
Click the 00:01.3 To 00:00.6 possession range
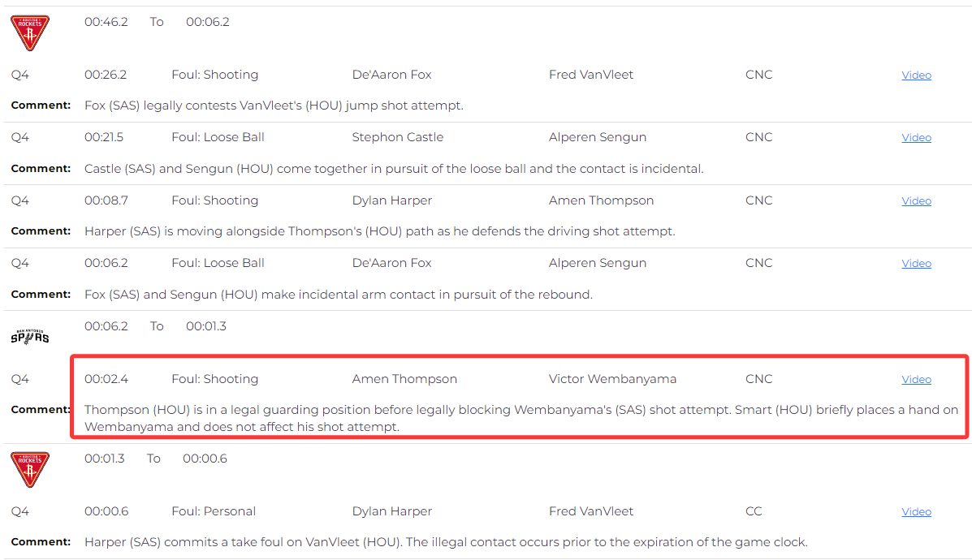[x=156, y=459]
